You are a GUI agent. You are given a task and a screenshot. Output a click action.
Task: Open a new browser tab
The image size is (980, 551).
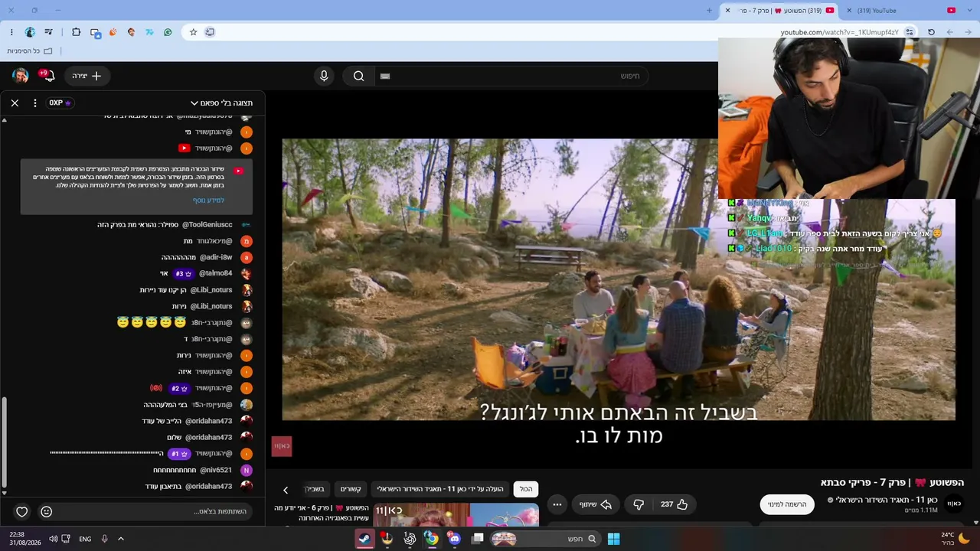tap(709, 11)
